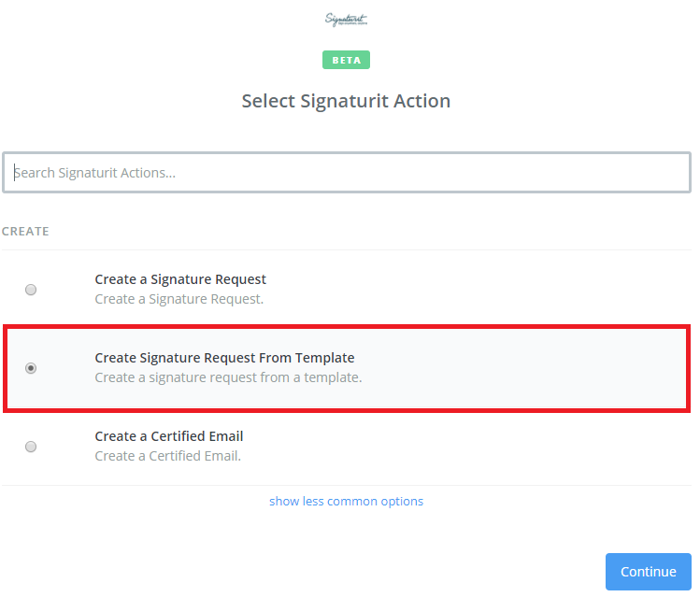700x597 pixels.
Task: Select the Create Signature Request From Template radio
Action: pyautogui.click(x=31, y=368)
